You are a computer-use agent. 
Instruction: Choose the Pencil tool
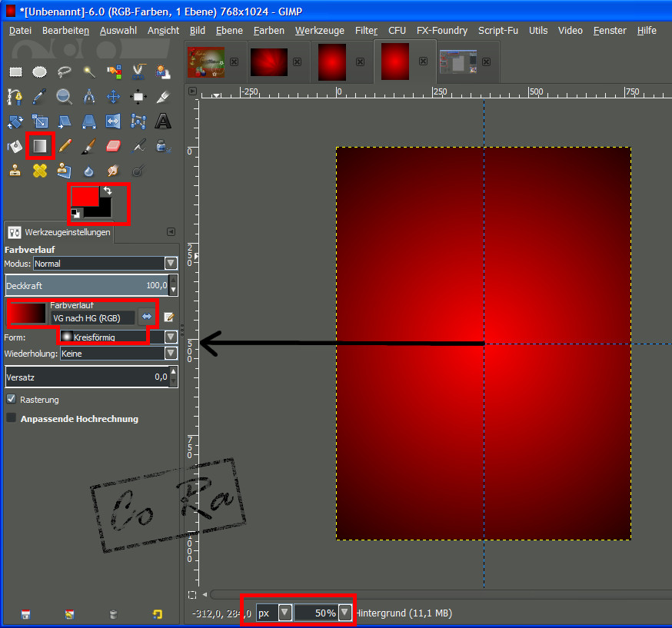point(65,145)
